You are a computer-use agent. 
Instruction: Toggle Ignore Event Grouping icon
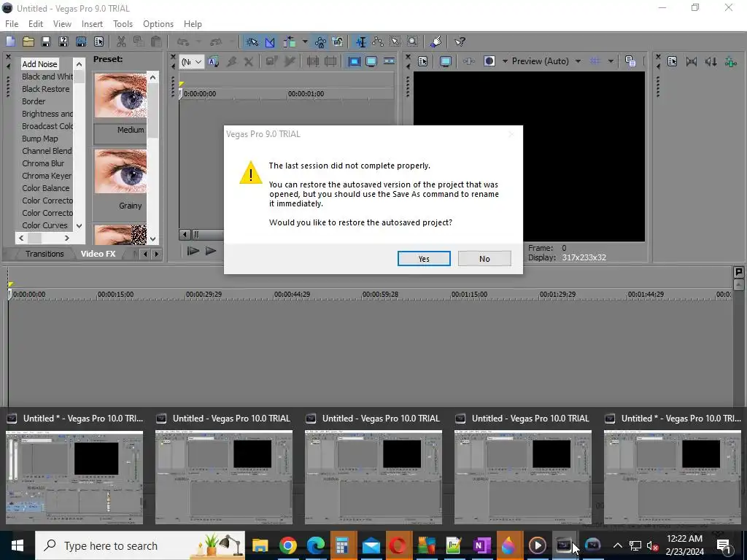click(x=338, y=42)
